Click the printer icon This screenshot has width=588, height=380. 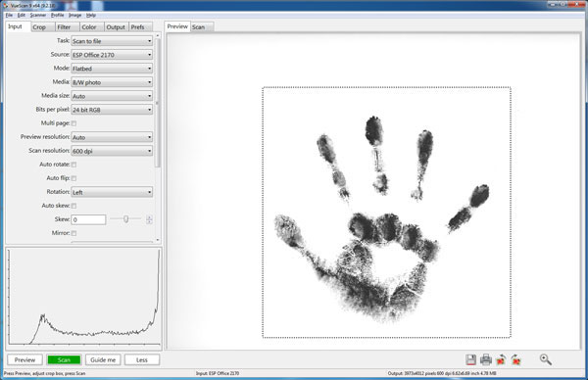[x=486, y=359]
